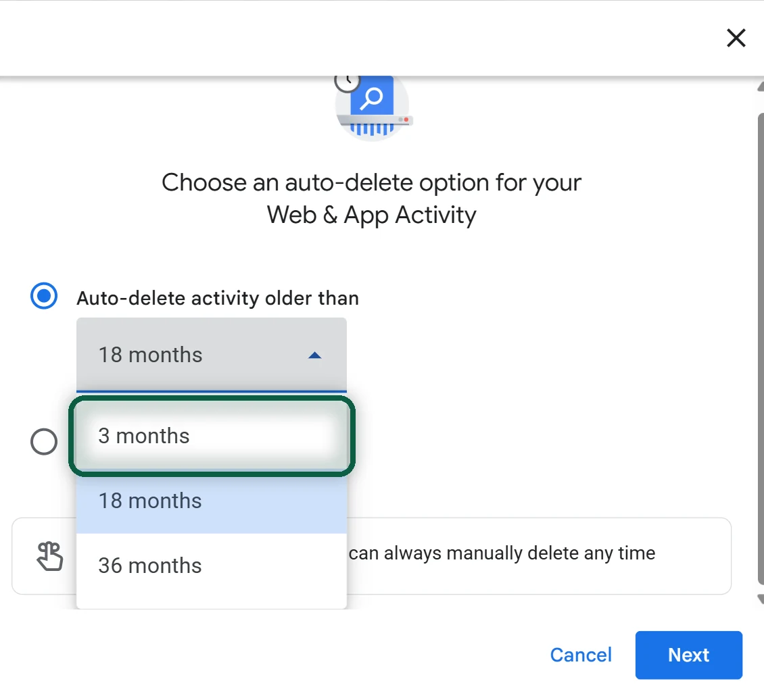Choose '36 months' from the dropdown list
This screenshot has height=700, width=764.
(x=212, y=566)
